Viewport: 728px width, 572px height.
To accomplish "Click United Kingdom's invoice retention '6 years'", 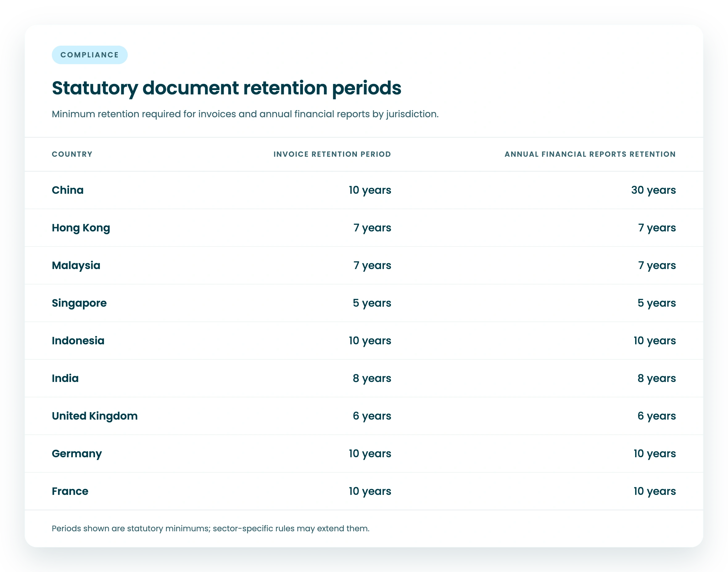I will [x=372, y=416].
